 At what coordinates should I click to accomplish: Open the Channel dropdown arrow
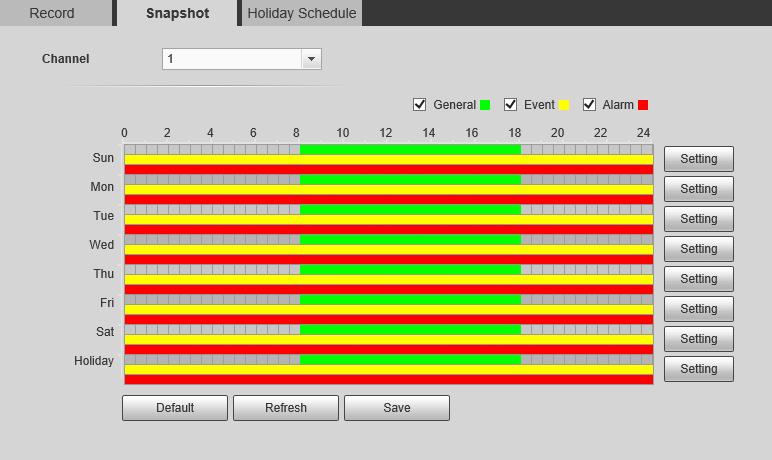point(311,59)
